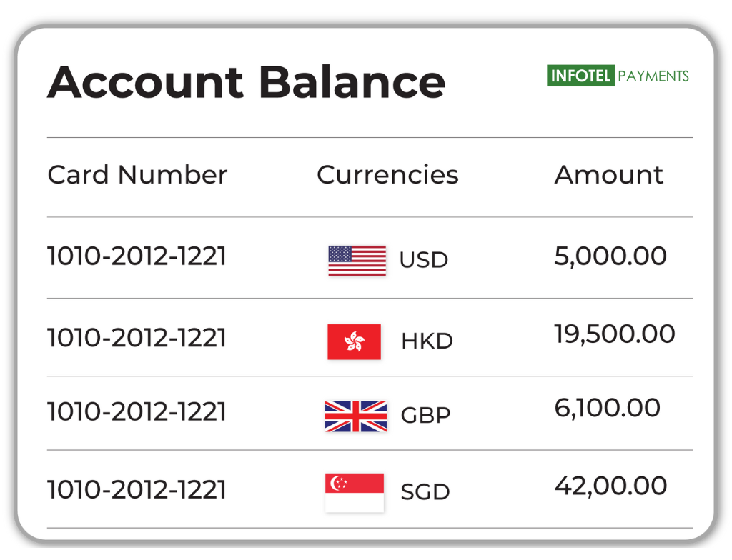Click the card number in HKD row

[137, 337]
